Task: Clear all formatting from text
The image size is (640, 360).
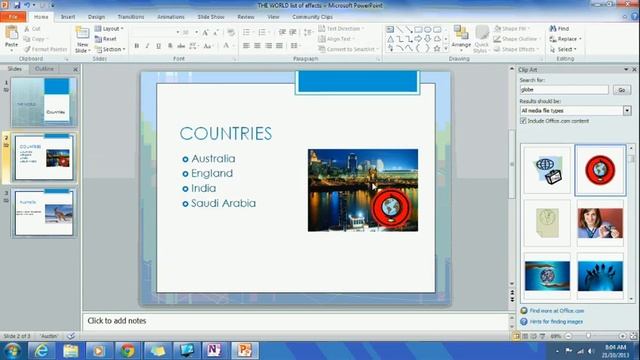Action: click(x=231, y=32)
